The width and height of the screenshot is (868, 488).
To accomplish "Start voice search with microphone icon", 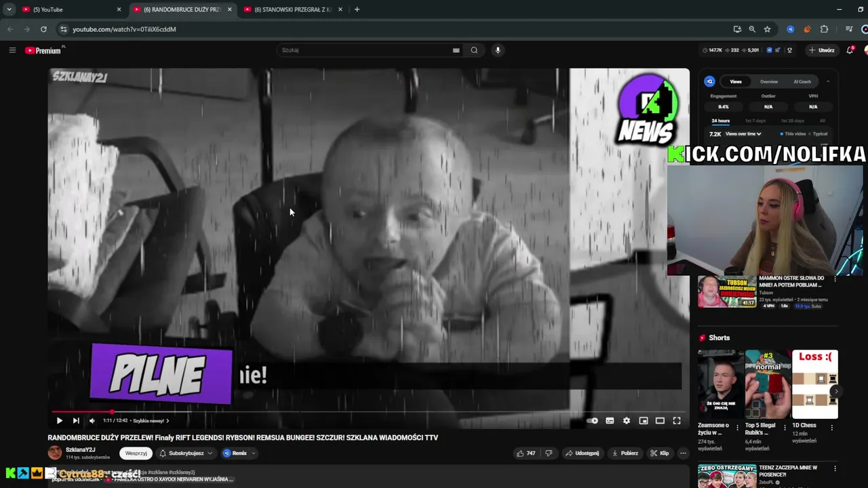I will pos(498,50).
